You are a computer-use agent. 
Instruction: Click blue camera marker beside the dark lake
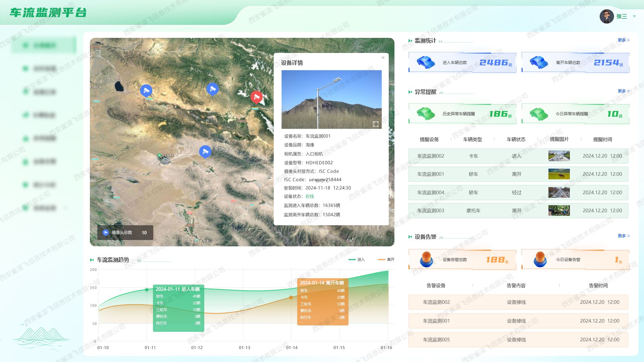[146, 90]
